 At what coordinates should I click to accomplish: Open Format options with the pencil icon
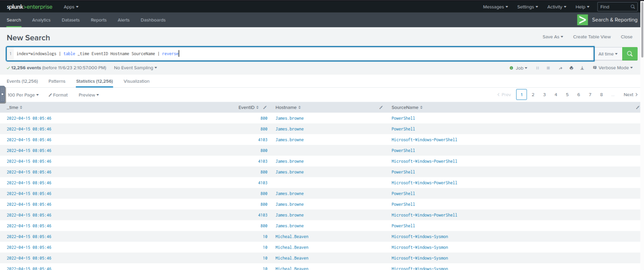pos(58,94)
